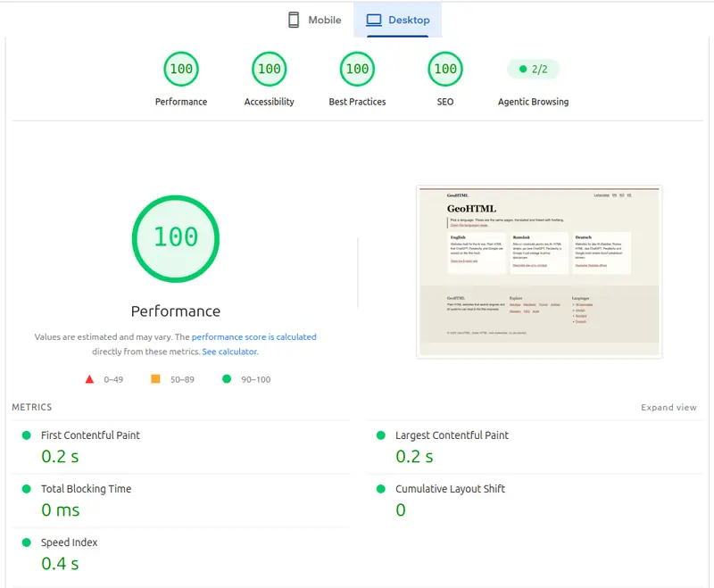Image resolution: width=714 pixels, height=588 pixels.
Task: Click the METRICS section heading
Action: click(32, 407)
